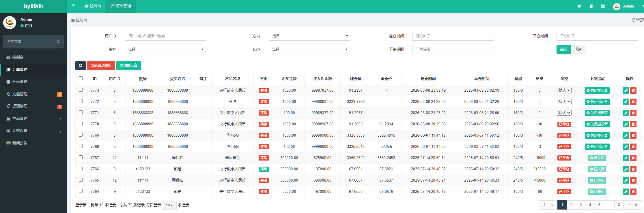This screenshot has height=213, width=644.
Task: Edit order 7770 with the pencil icon
Action: [x=626, y=124]
